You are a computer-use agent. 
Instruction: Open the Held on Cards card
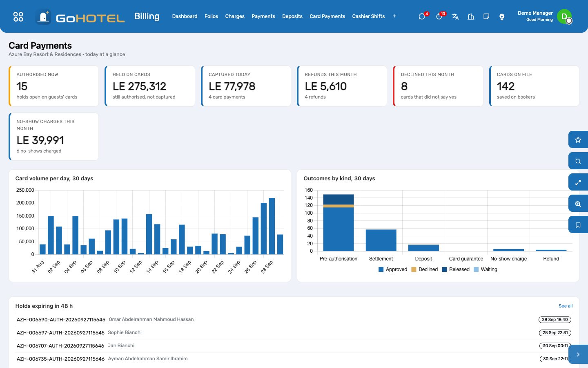(150, 86)
